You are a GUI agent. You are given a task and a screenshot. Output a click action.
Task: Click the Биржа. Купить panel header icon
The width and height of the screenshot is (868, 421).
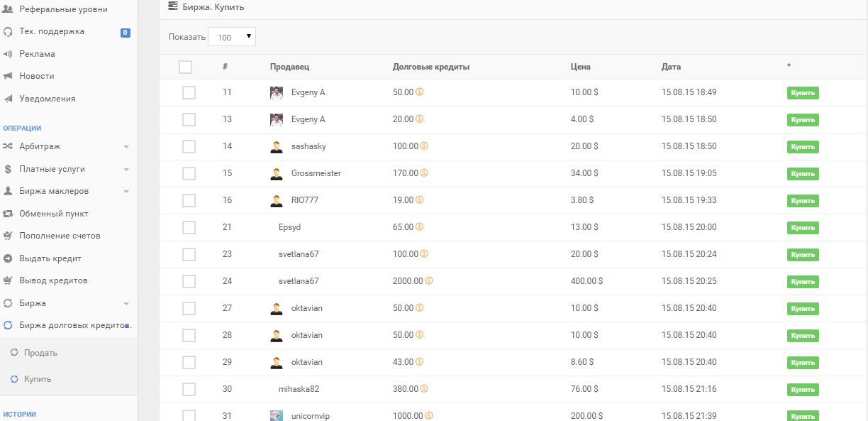click(x=172, y=6)
